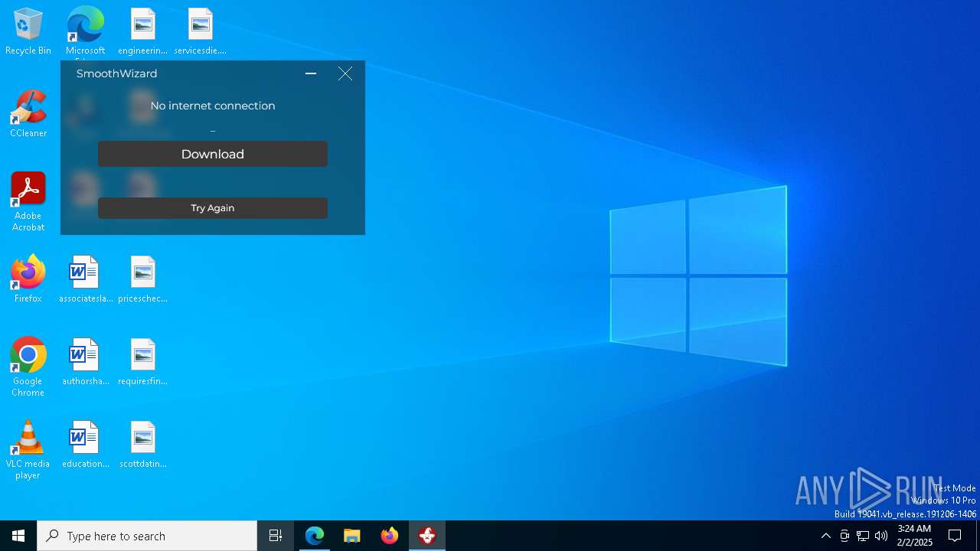Show hidden system tray icons
This screenshot has width=980, height=551.
(x=826, y=536)
